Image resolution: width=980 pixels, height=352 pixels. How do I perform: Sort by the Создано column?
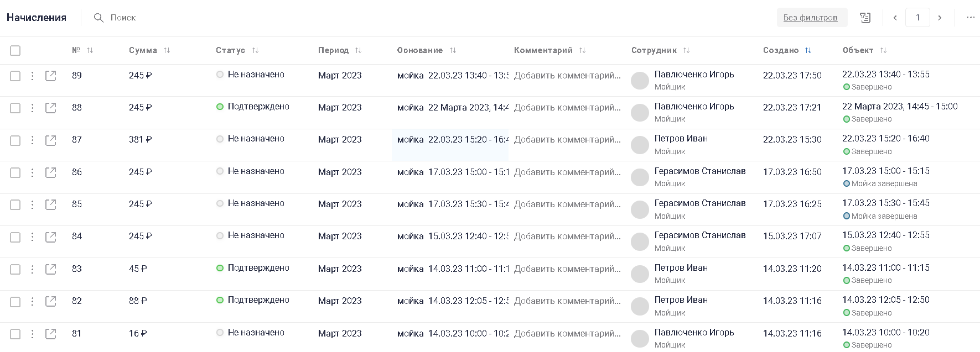(808, 50)
